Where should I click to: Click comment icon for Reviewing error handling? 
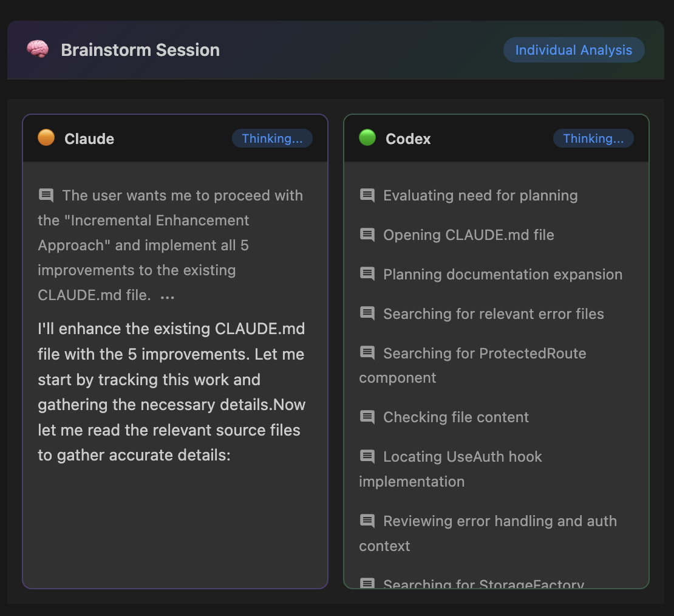(367, 521)
